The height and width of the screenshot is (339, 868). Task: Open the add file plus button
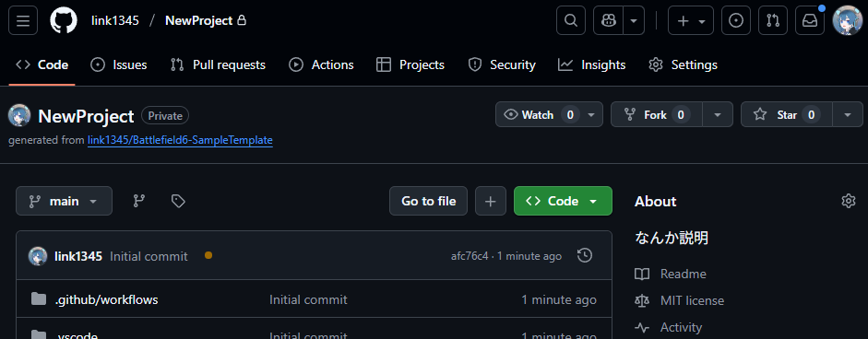click(x=491, y=201)
